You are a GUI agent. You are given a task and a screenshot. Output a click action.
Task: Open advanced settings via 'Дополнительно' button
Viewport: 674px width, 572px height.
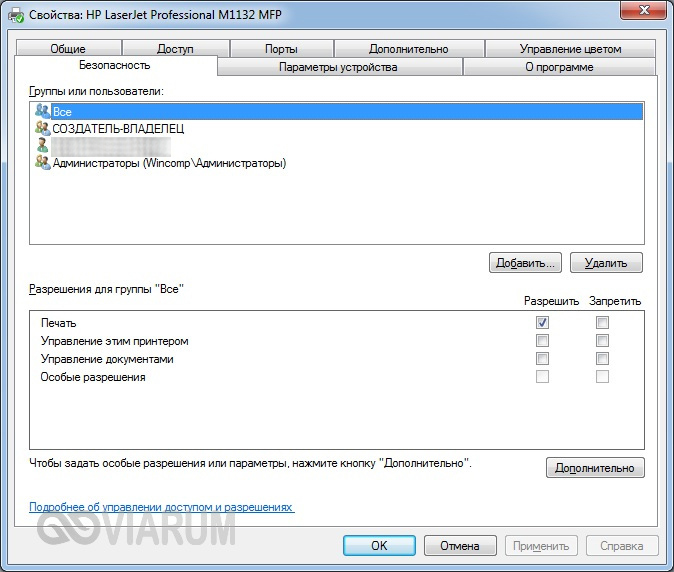click(x=595, y=468)
